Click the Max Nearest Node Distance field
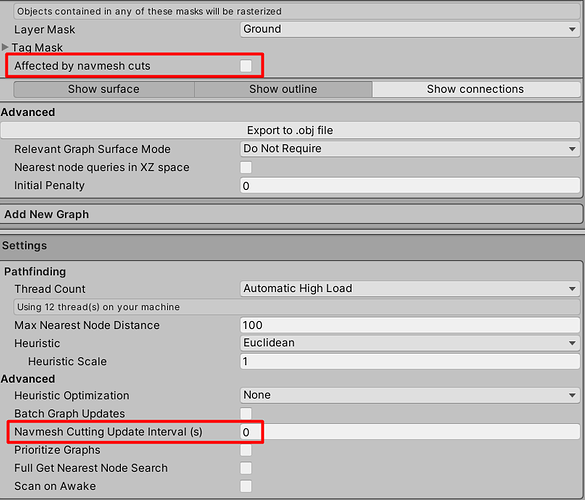 tap(410, 325)
